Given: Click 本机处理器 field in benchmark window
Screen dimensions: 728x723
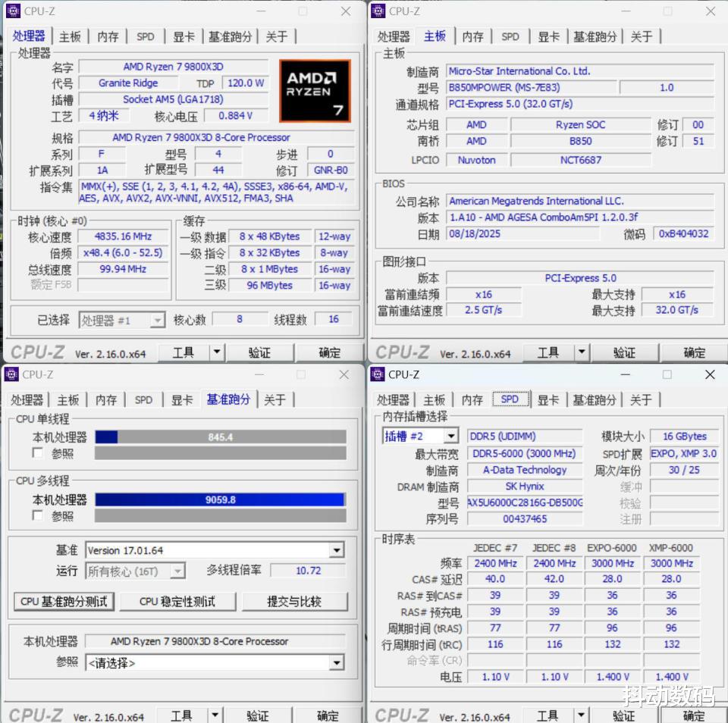Looking at the screenshot, I should [215, 641].
